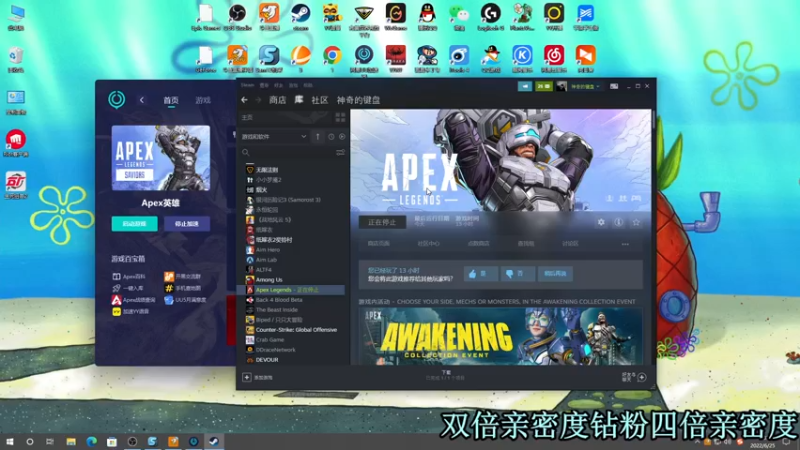Open the green notifications inbox button

[x=543, y=86]
